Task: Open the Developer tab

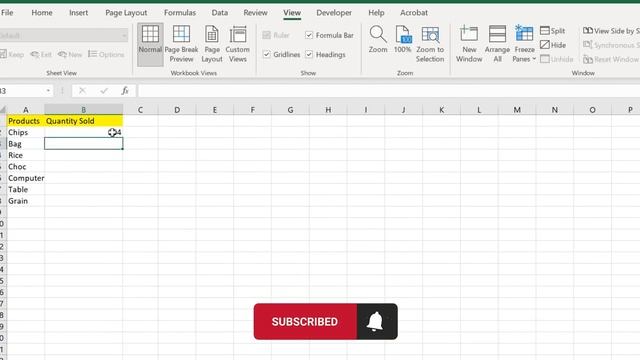Action: 334,13
